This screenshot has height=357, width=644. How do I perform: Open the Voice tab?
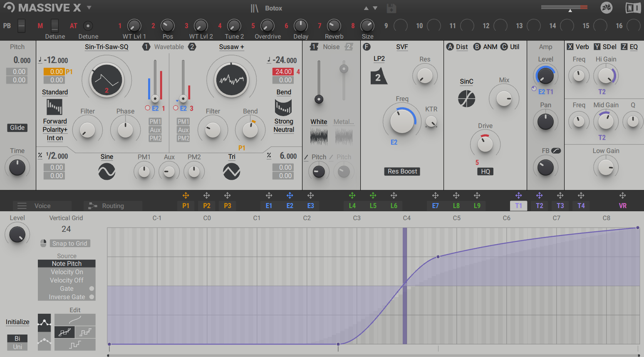coord(42,206)
